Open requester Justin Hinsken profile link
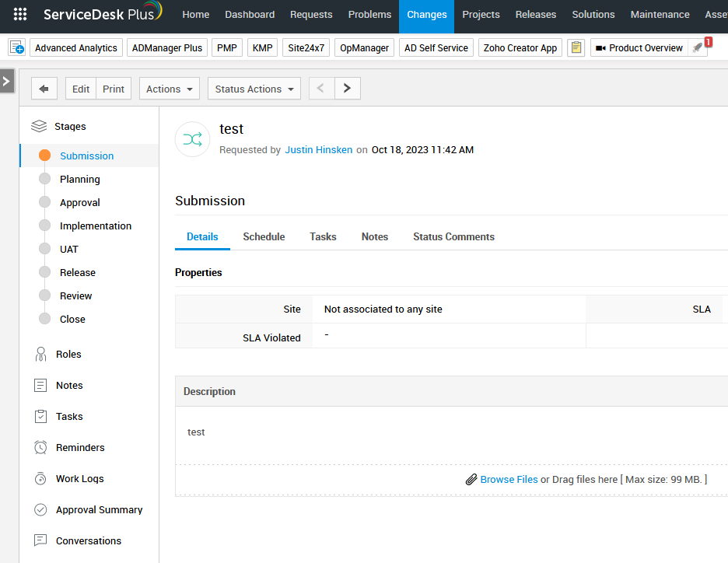 pyautogui.click(x=319, y=150)
